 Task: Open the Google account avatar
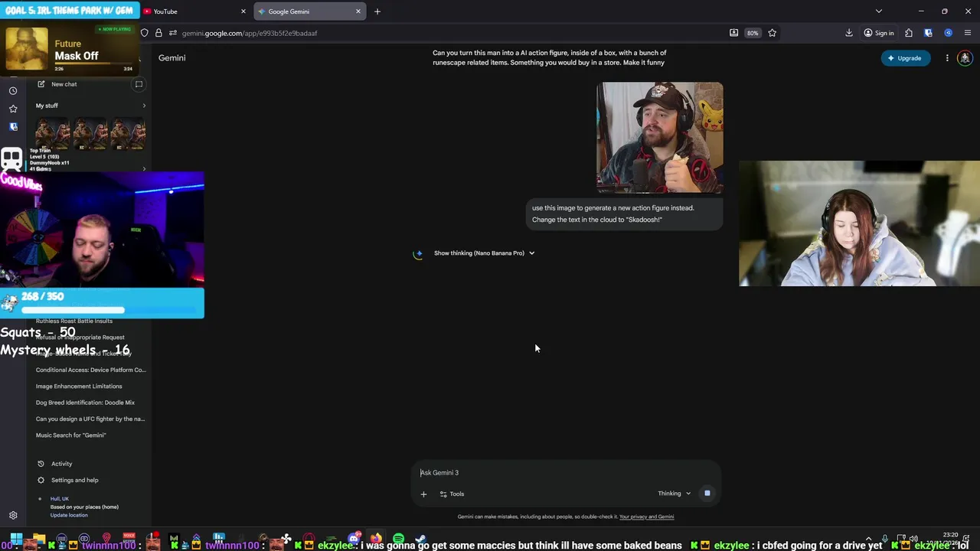pyautogui.click(x=965, y=58)
